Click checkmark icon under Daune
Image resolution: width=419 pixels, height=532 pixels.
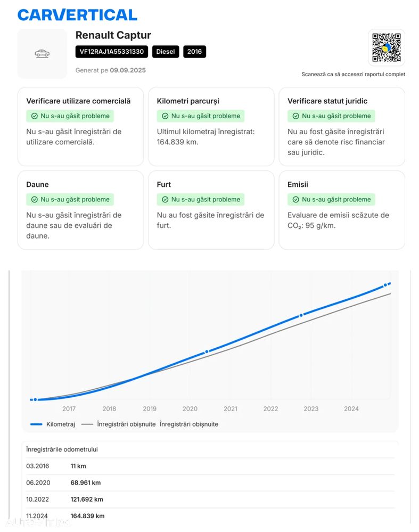pos(35,200)
